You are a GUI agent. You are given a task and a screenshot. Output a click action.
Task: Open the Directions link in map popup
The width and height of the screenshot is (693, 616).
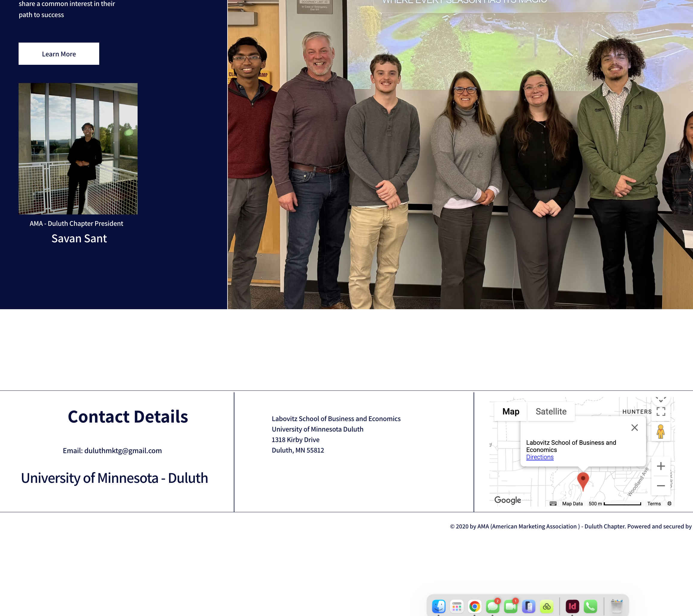[x=540, y=457]
